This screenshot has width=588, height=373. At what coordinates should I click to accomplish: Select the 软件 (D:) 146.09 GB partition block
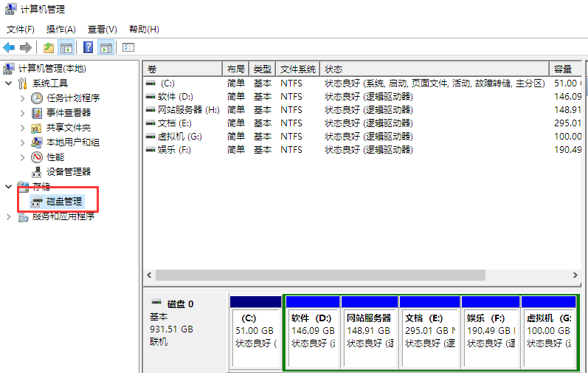313,332
